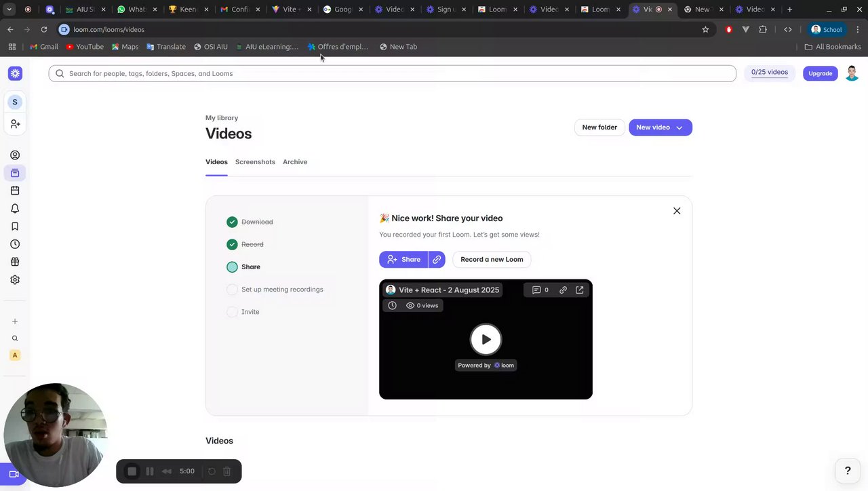Screen dimensions: 868x491
Task: Delete the recording with the trash icon
Action: (227, 471)
